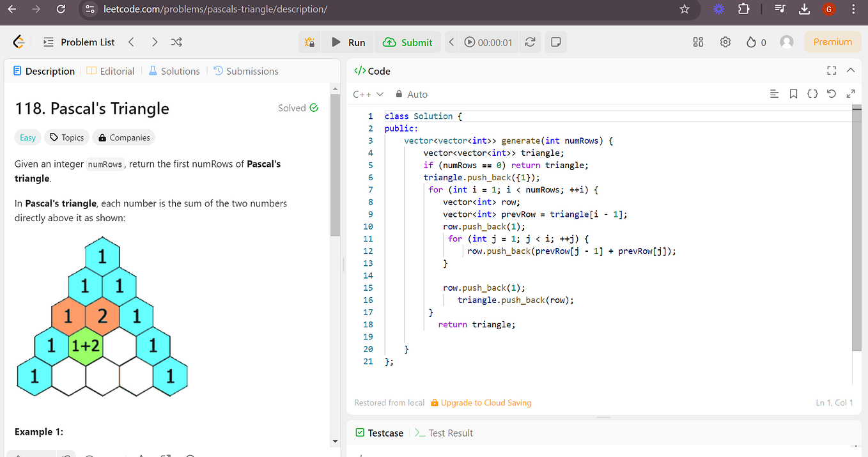The image size is (868, 457).
Task: Pause or resume the 00:00:01 timer
Action: pyautogui.click(x=488, y=42)
